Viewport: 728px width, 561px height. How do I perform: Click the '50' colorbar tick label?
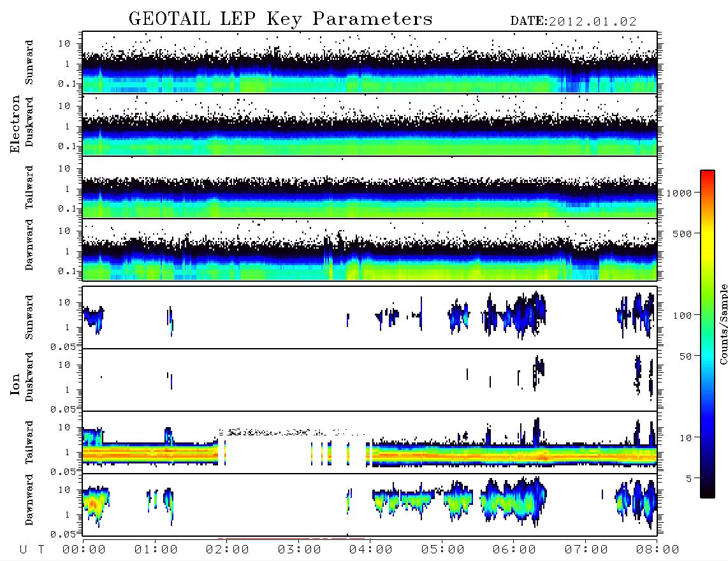point(686,356)
